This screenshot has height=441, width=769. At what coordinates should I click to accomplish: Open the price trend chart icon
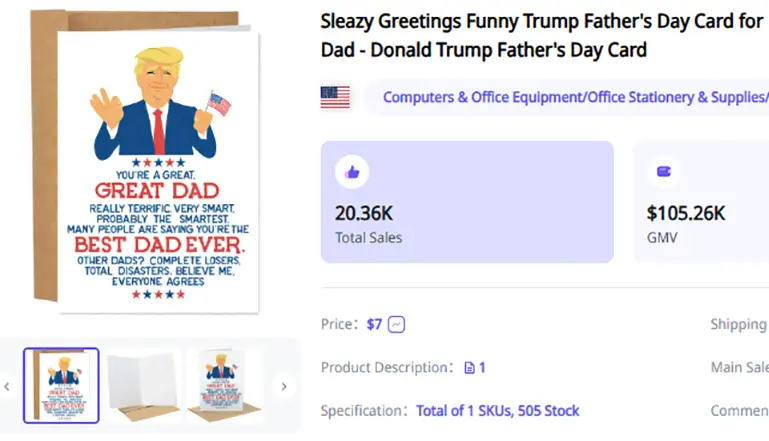point(397,324)
